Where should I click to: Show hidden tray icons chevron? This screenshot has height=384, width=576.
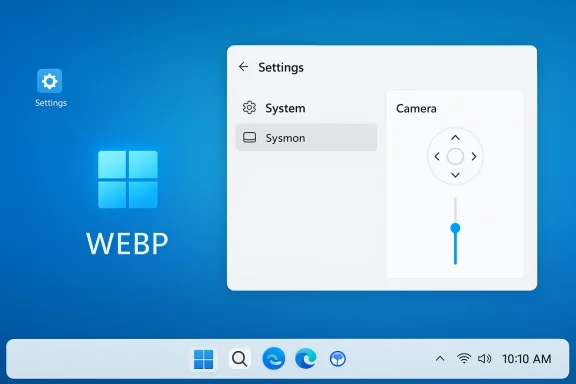(x=440, y=359)
